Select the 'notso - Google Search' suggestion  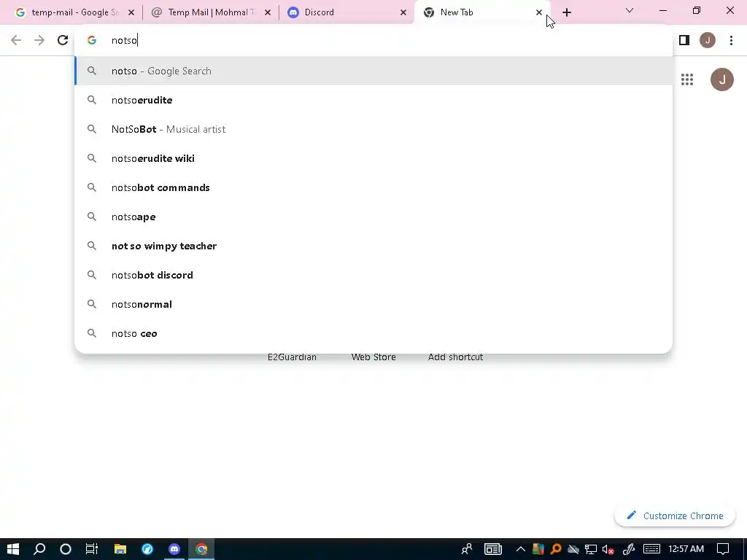373,71
